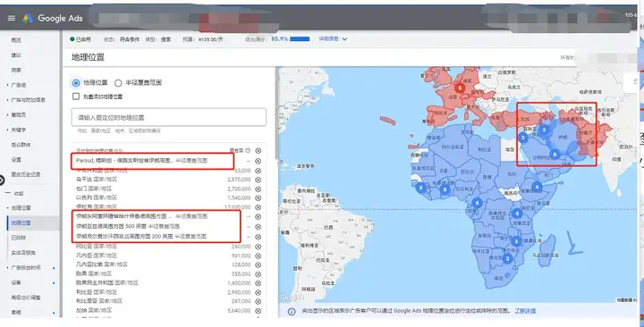Screen dimensions: 644x327
Task: Open 更改历史记录 in the sidebar
Action: pyautogui.click(x=26, y=174)
